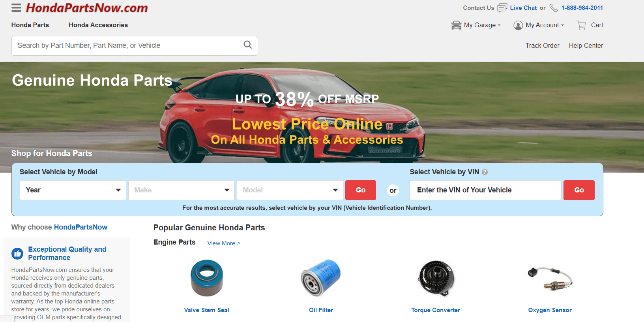The width and height of the screenshot is (644, 322).
Task: Click the Contact Us link
Action: tap(478, 8)
